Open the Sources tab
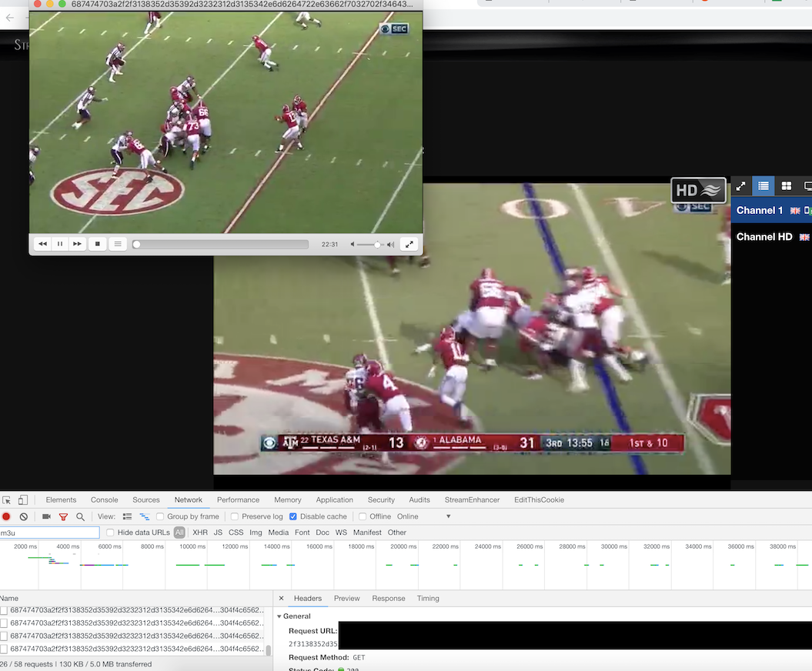This screenshot has width=812, height=671. (x=146, y=500)
